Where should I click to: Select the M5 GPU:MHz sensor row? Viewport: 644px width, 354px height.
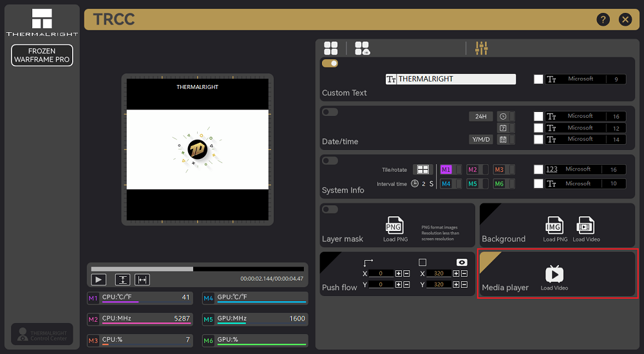255,319
